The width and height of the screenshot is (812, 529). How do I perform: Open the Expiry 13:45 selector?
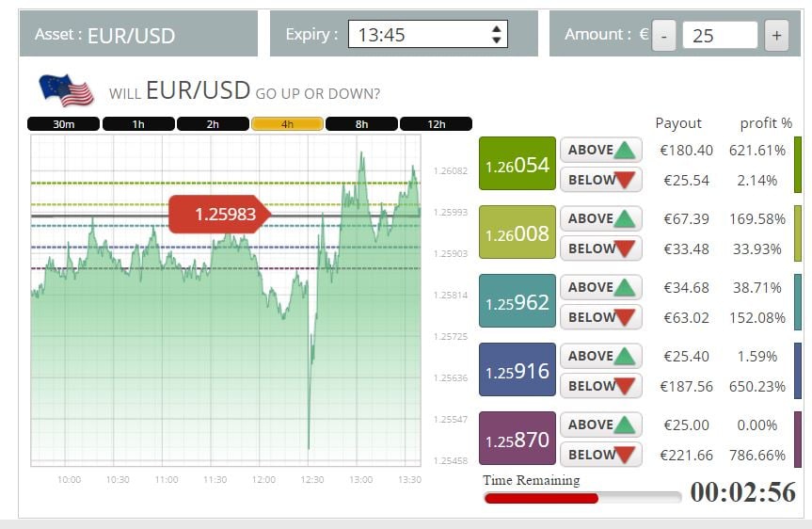(428, 34)
